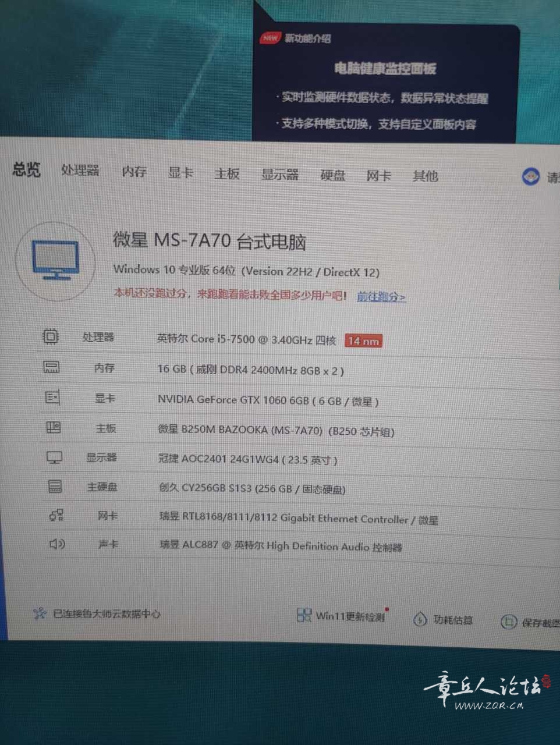Screen dimensions: 560x745
Task: Click the blue desktop computer icon
Action: [x=55, y=260]
